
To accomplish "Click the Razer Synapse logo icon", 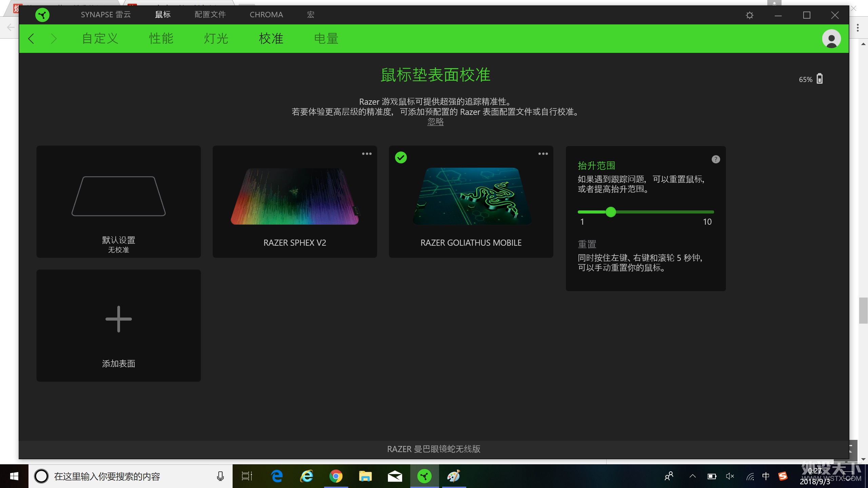I will click(x=42, y=15).
